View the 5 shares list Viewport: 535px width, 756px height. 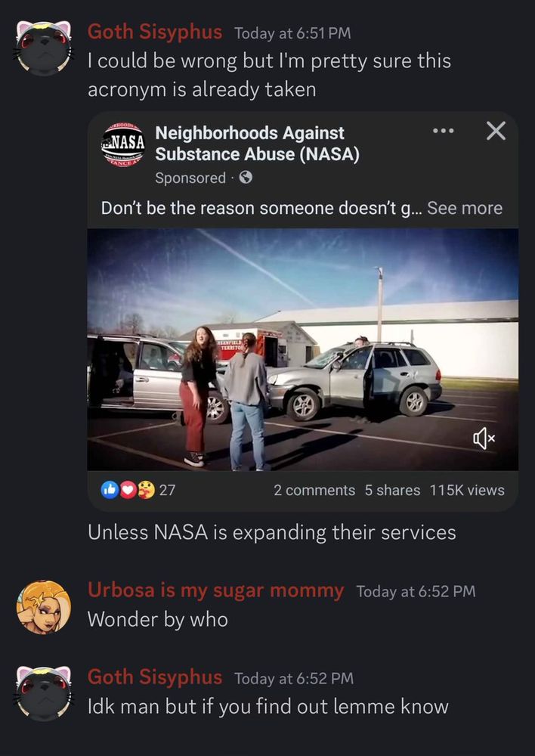click(392, 490)
